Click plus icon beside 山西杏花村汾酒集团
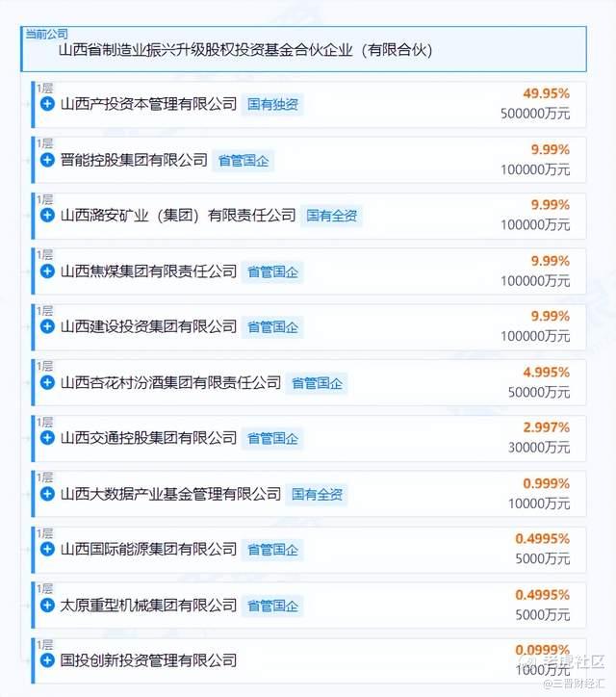616x697 pixels. [x=47, y=382]
